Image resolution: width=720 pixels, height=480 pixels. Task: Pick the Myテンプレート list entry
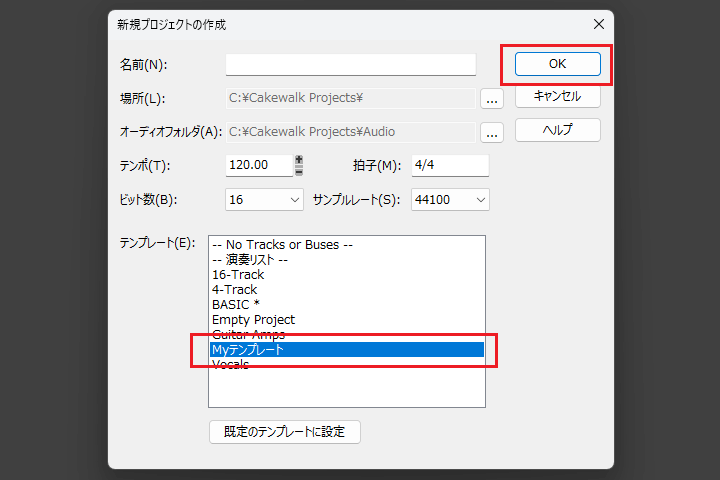[x=248, y=350]
